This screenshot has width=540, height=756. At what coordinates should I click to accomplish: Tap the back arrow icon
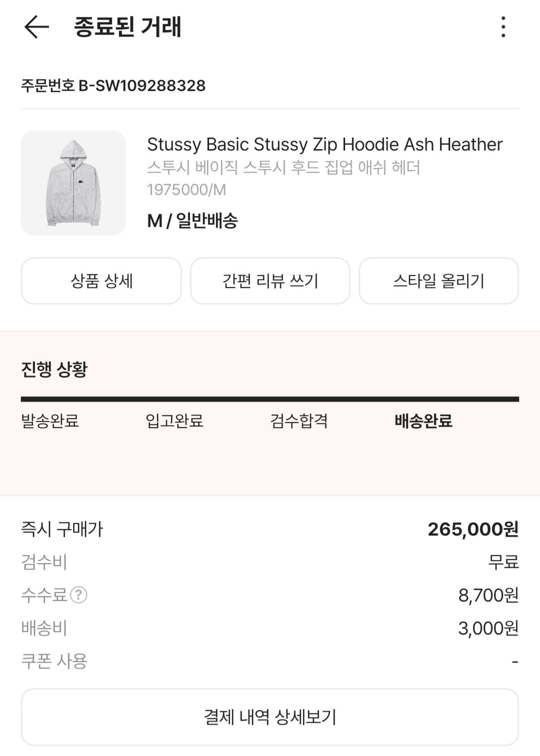coord(36,27)
